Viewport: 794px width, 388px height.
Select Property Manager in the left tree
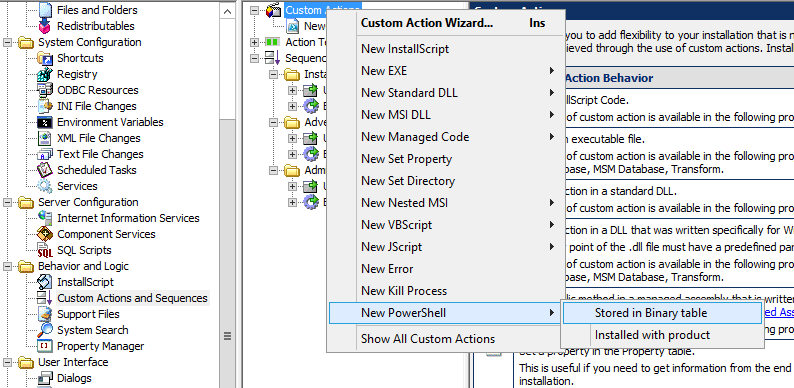click(x=100, y=346)
